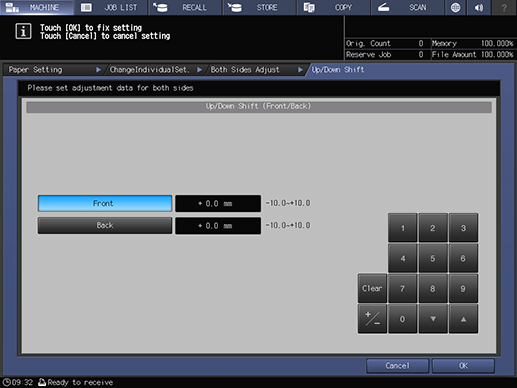Select the Front side button
517x388 pixels.
(x=105, y=203)
